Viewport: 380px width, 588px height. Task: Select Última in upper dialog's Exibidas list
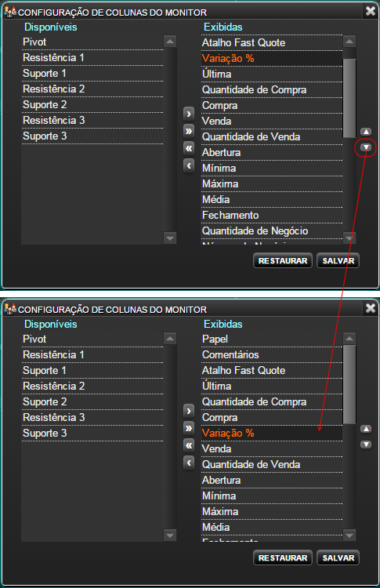pyautogui.click(x=272, y=74)
